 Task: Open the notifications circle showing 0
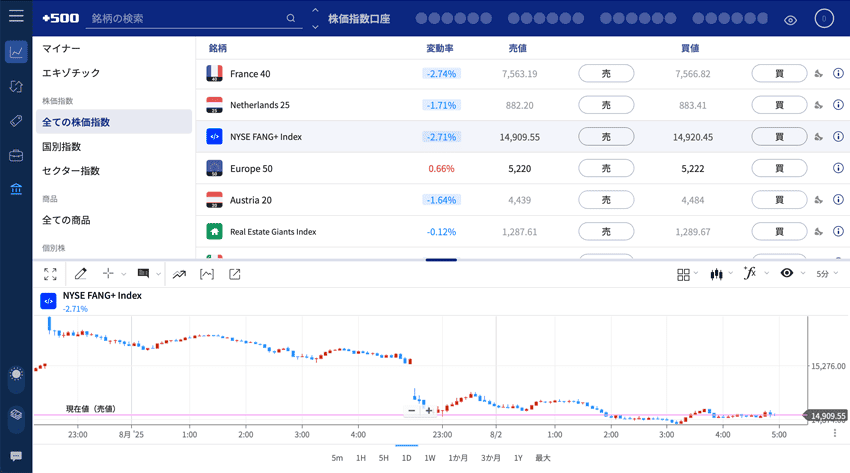824,18
